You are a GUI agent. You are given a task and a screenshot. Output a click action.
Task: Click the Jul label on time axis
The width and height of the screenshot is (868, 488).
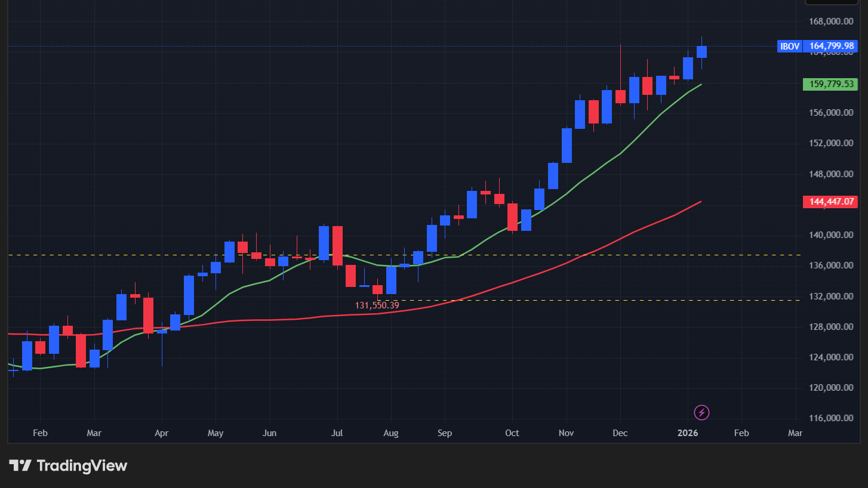click(336, 434)
